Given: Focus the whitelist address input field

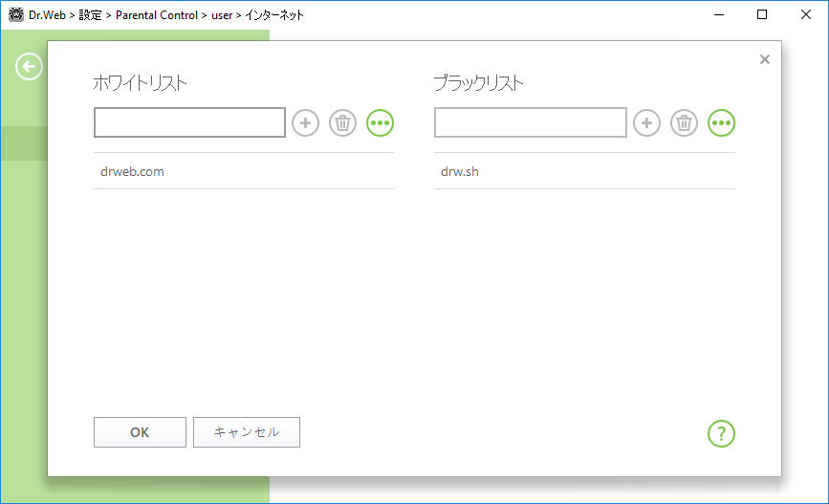Looking at the screenshot, I should coord(190,122).
